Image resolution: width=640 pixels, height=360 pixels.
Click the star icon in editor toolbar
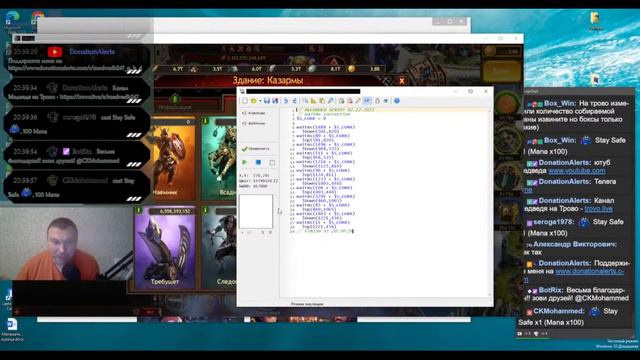point(386,101)
